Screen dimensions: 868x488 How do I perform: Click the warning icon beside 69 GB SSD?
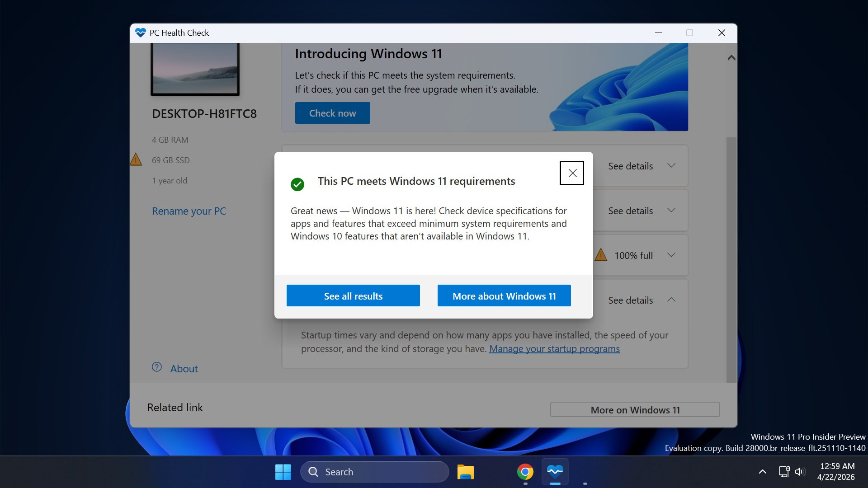pyautogui.click(x=137, y=159)
